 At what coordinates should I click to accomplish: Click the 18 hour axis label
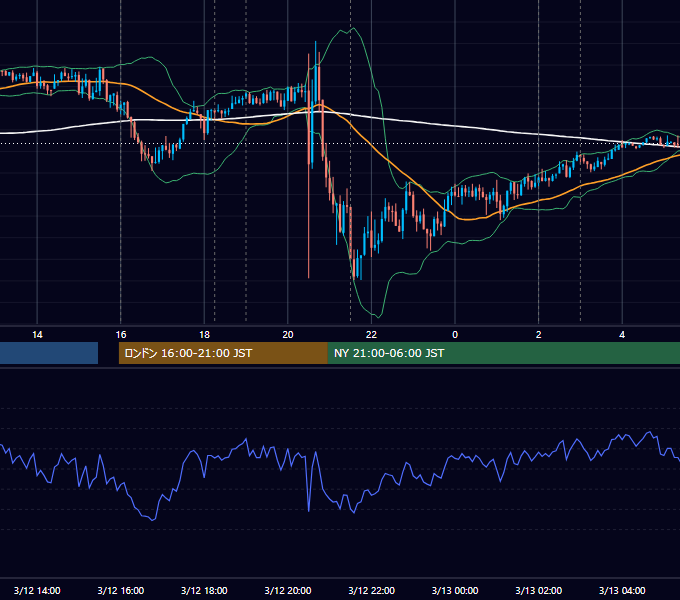pos(204,335)
